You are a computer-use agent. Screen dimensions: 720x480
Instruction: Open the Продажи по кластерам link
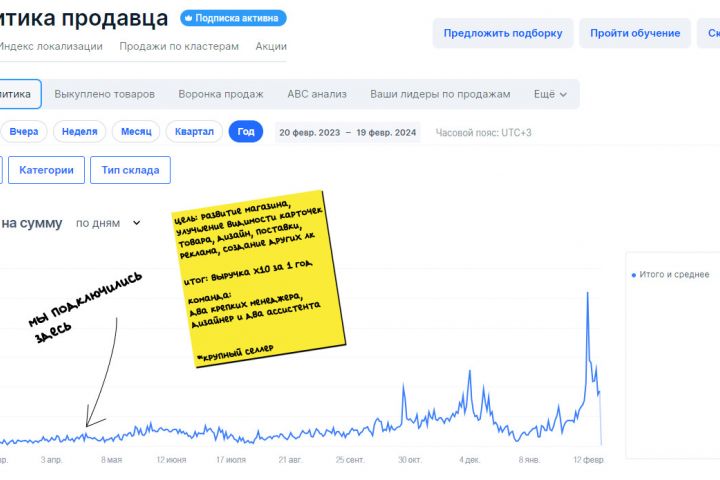click(x=179, y=46)
